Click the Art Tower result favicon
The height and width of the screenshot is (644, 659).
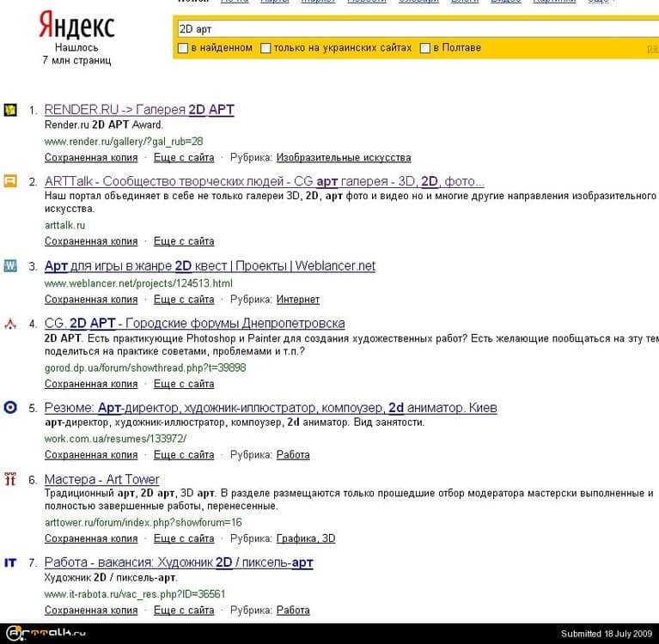(10, 479)
